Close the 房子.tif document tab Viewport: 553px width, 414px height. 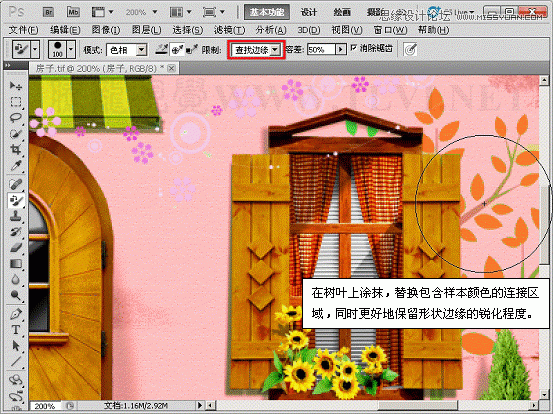click(172, 68)
